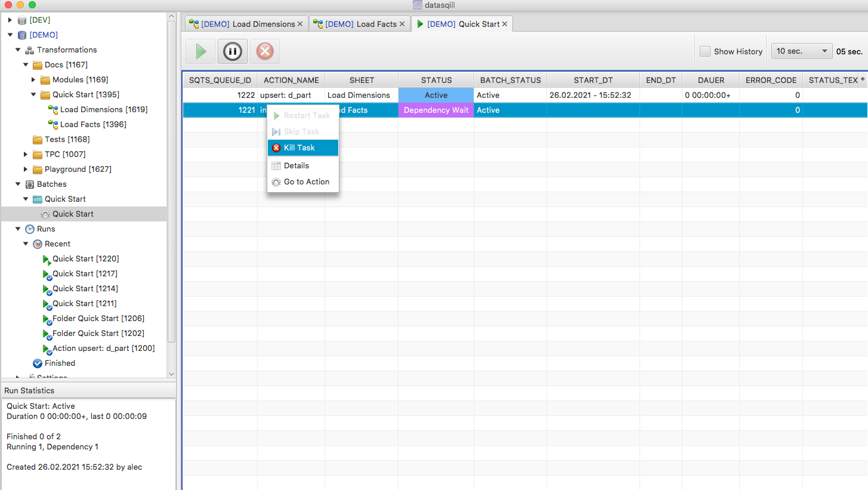Expand the Playground [1627] folder
Screen dimensions: 868x490
[x=26, y=170]
